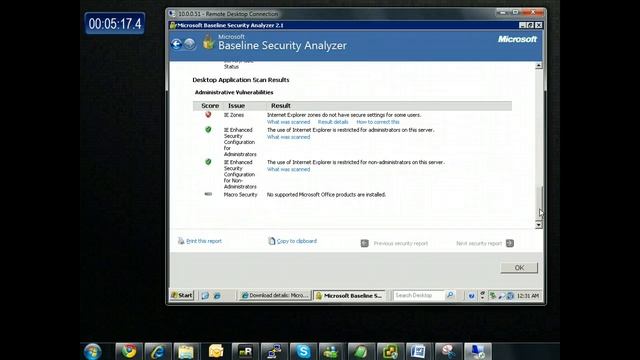Open Windows Explorer folder icon on host taskbar
The image size is (640, 360).
tap(187, 351)
